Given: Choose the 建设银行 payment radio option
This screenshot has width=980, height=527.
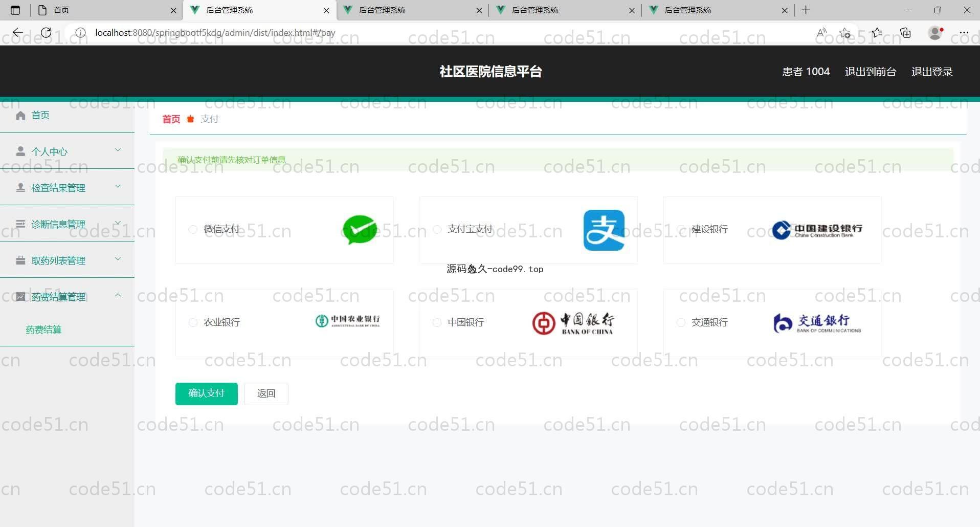Looking at the screenshot, I should [681, 230].
